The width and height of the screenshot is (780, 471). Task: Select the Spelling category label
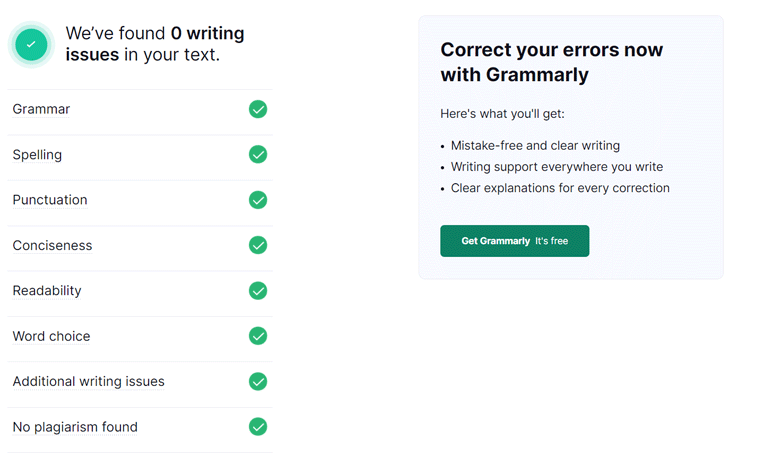click(x=37, y=155)
